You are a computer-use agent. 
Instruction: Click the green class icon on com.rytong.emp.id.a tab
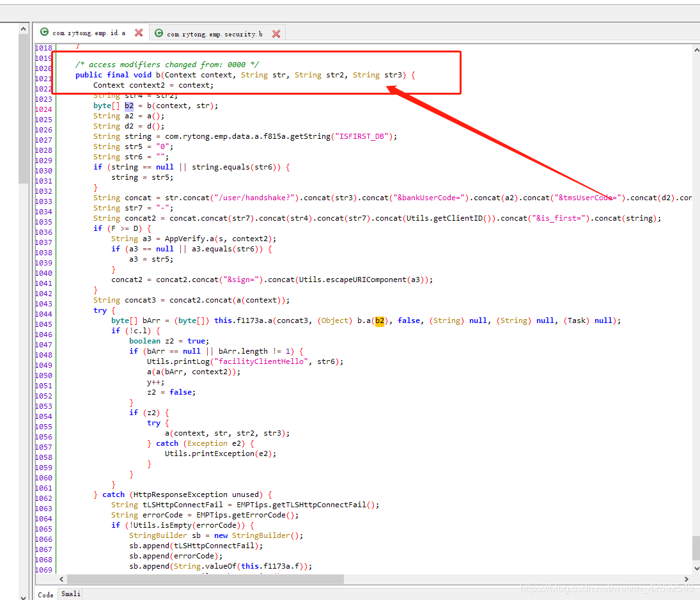(x=44, y=32)
